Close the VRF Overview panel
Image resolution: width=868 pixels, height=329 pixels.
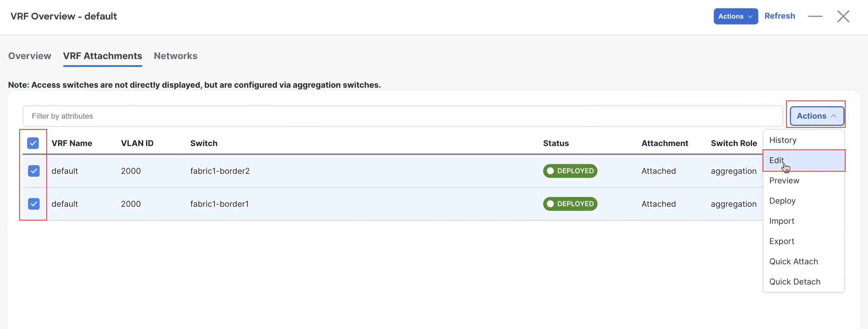[843, 16]
